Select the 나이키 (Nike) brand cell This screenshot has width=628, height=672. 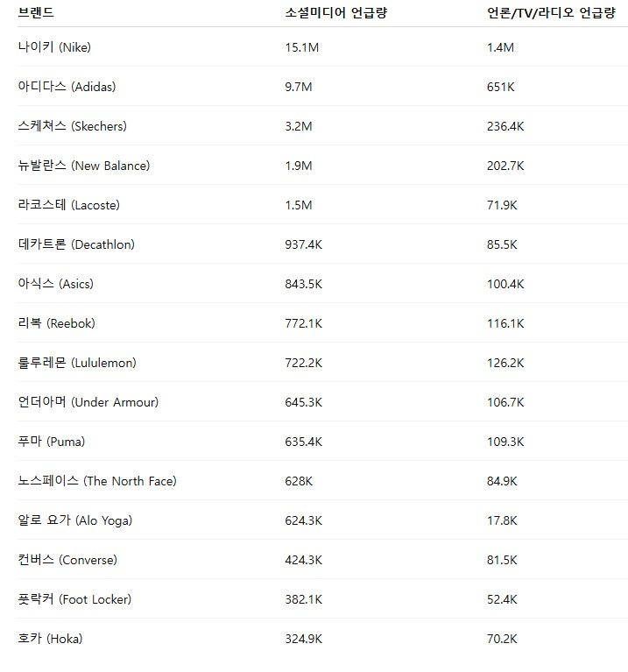coord(54,46)
